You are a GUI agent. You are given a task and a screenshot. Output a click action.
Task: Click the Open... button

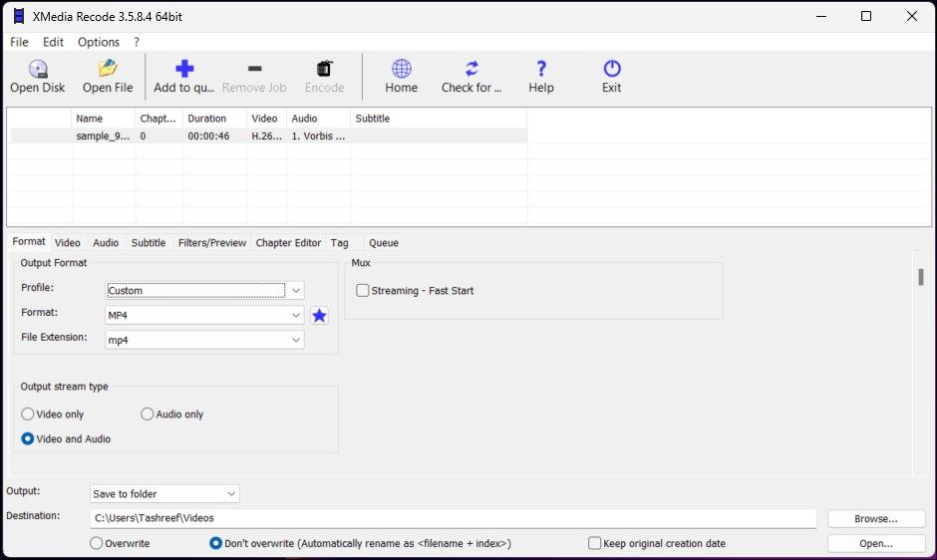pyautogui.click(x=876, y=544)
